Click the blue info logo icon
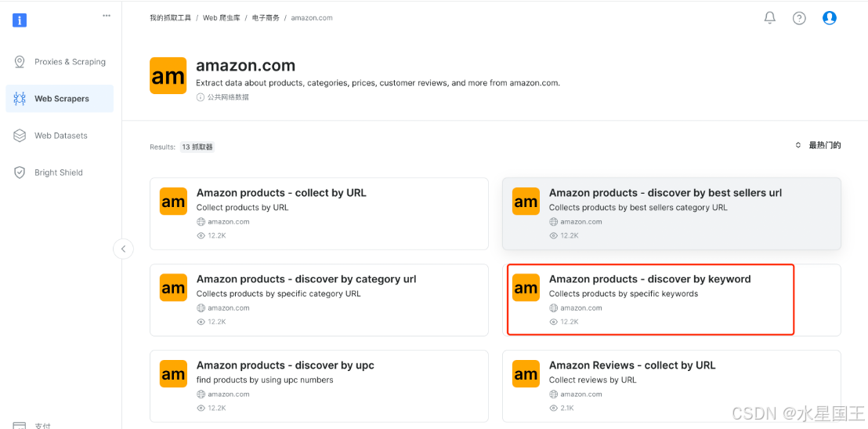The image size is (868, 429). coord(20,20)
